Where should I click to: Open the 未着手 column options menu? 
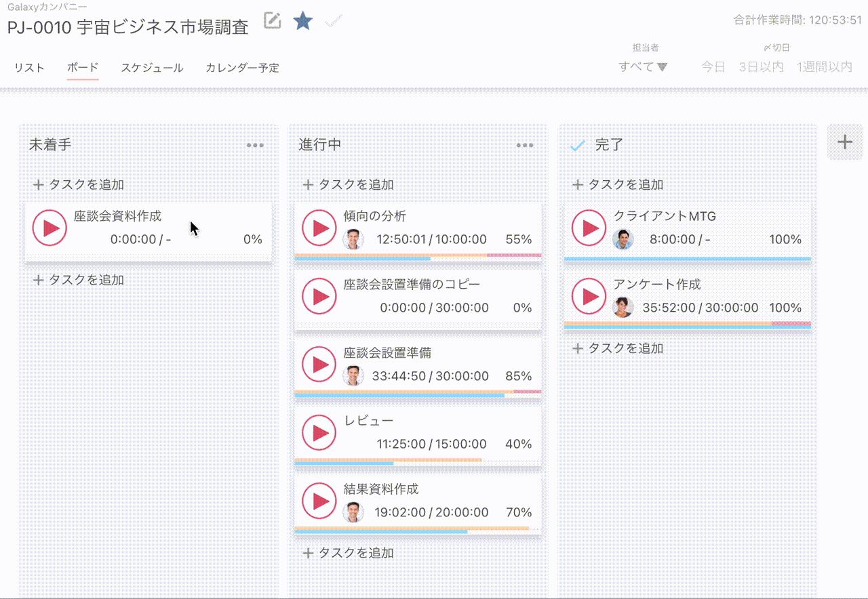point(255,145)
